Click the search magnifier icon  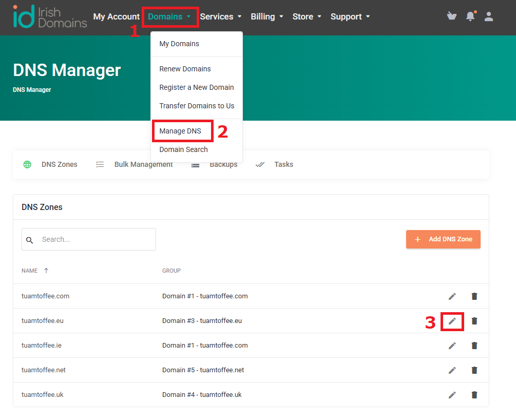coord(30,240)
